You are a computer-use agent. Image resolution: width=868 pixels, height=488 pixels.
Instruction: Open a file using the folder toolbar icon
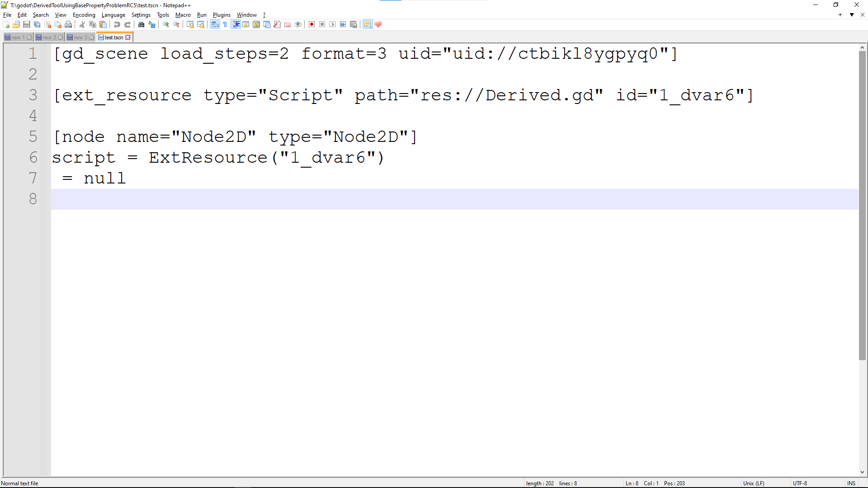16,24
